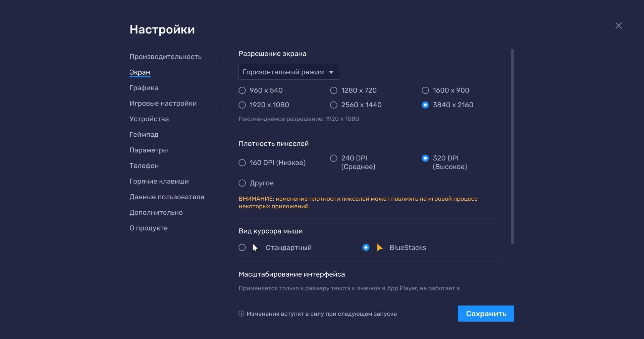This screenshot has height=339, width=644.
Task: Choose 240 DPI (Среднее) pixel density
Action: 333,158
